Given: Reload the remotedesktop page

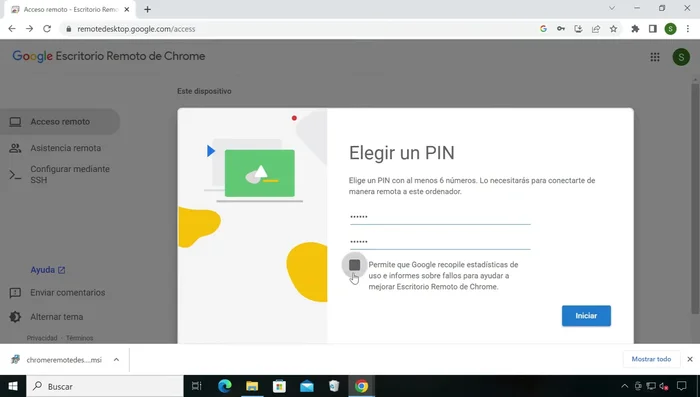Looking at the screenshot, I should point(47,29).
